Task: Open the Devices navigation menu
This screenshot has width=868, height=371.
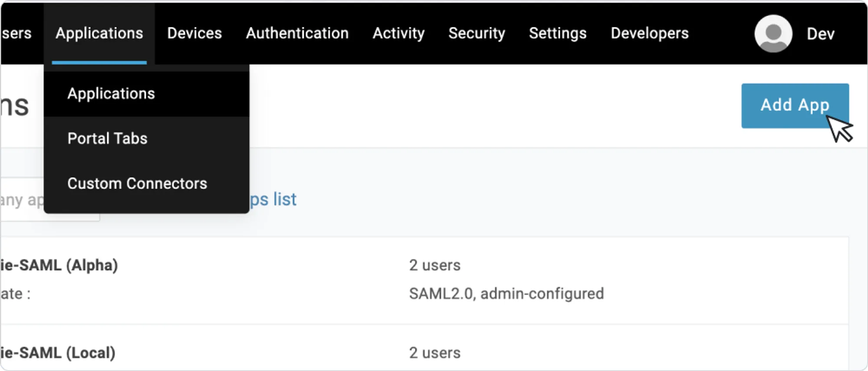Action: tap(194, 33)
